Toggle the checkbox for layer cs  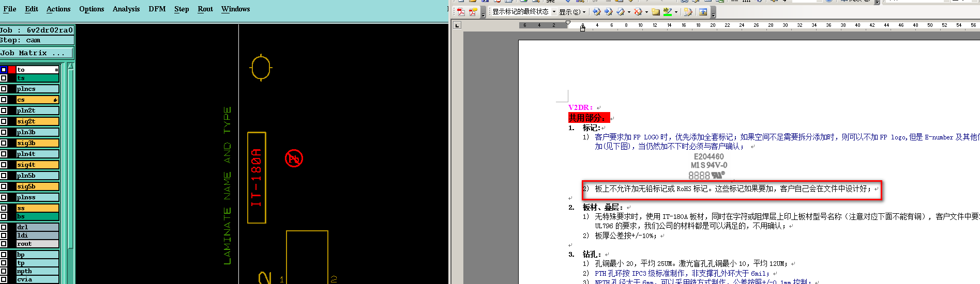click(4, 100)
